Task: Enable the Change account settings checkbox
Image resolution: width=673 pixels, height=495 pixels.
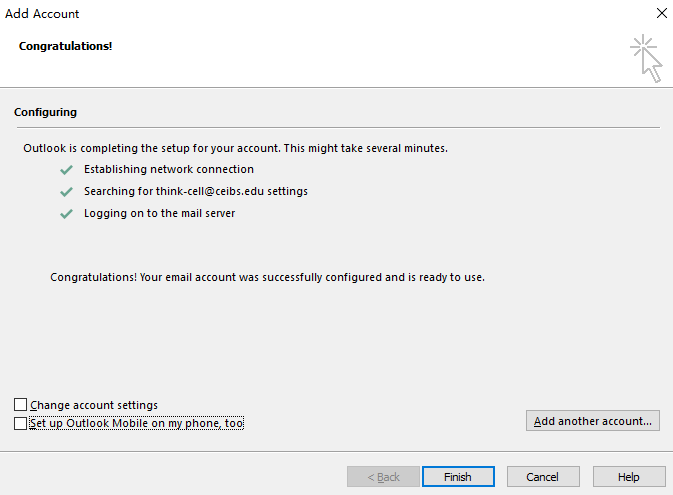Action: 21,405
